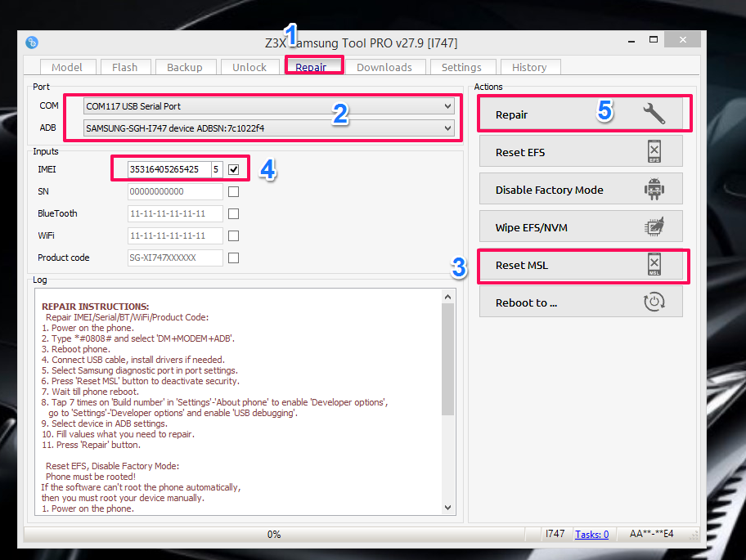Open the Tasks: 0 link

[x=592, y=535]
